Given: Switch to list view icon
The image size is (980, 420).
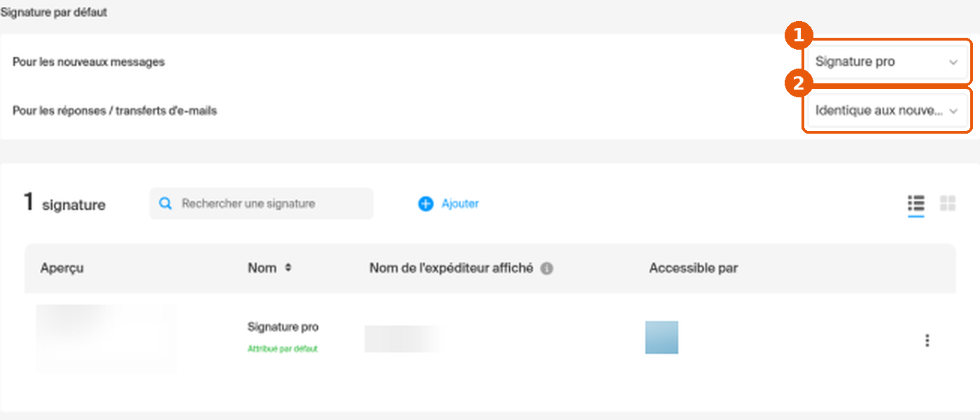Looking at the screenshot, I should 916,204.
